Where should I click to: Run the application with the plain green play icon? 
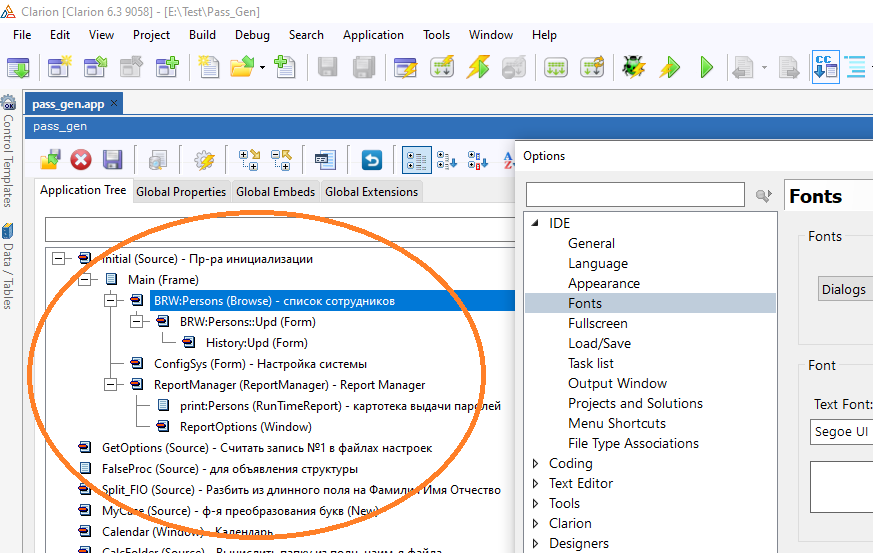tap(707, 67)
